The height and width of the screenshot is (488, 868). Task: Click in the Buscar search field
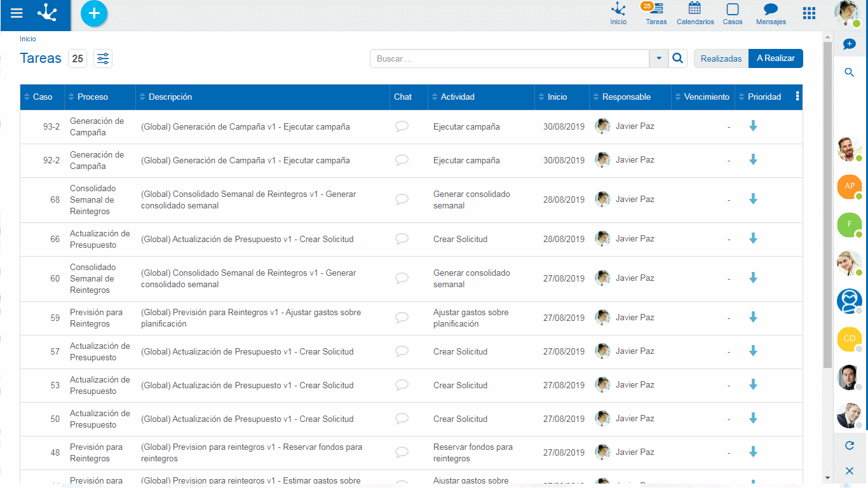click(508, 58)
